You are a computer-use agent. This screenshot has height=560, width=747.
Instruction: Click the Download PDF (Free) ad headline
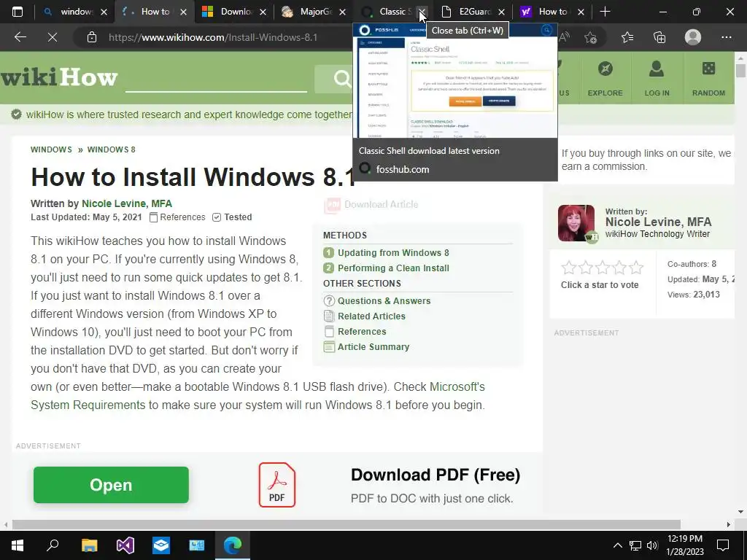(436, 475)
